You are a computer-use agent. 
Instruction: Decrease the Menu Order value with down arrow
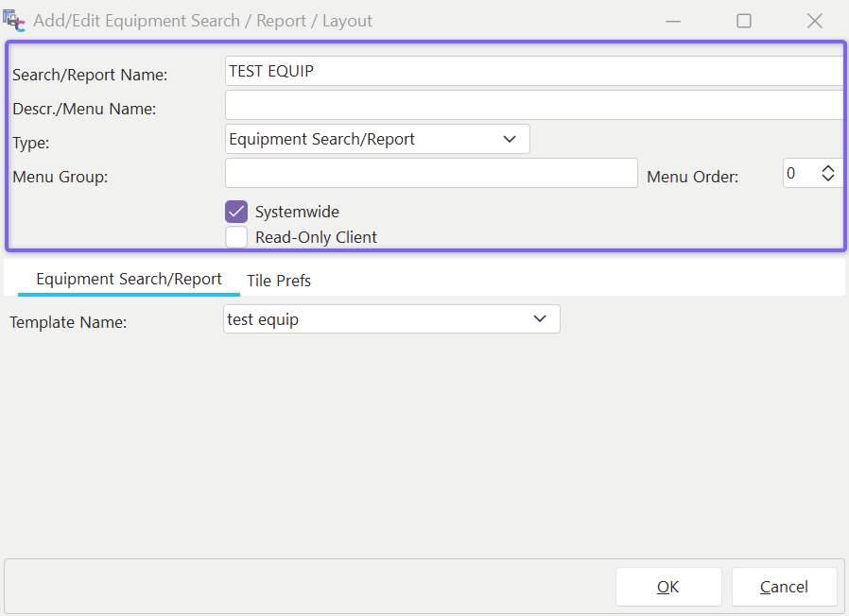[828, 179]
